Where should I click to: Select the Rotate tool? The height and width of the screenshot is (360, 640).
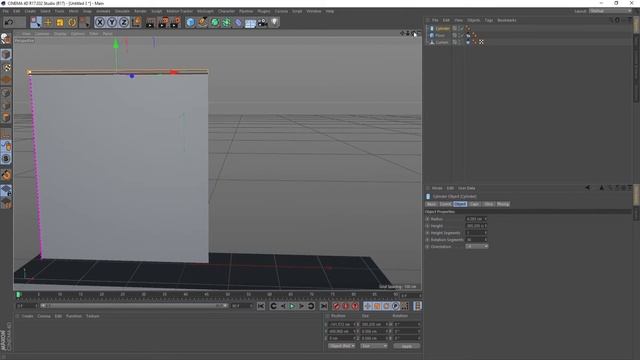click(72, 22)
